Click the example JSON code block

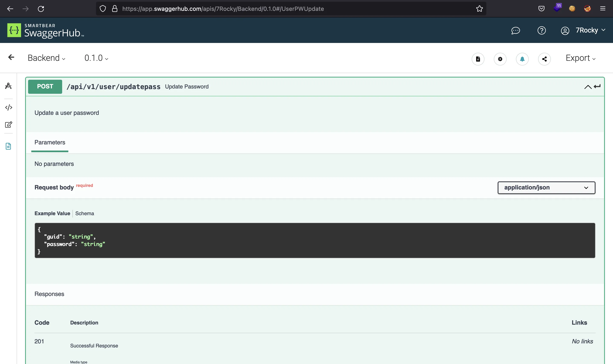(315, 240)
